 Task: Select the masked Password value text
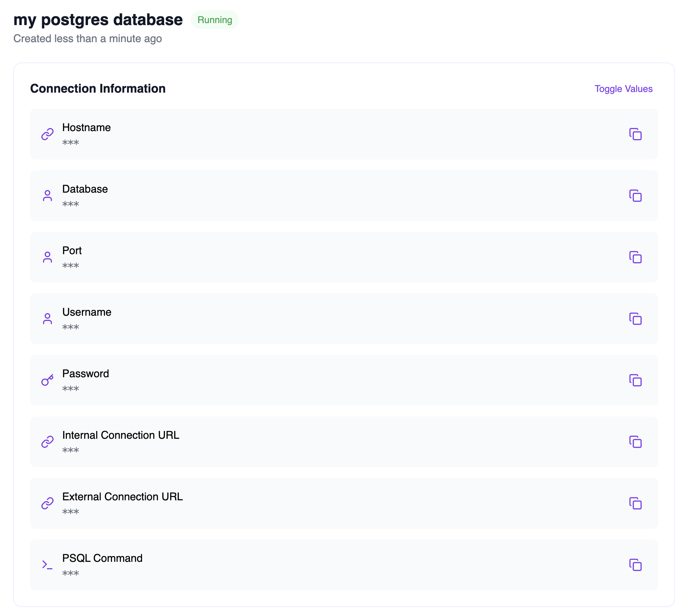pyautogui.click(x=71, y=389)
